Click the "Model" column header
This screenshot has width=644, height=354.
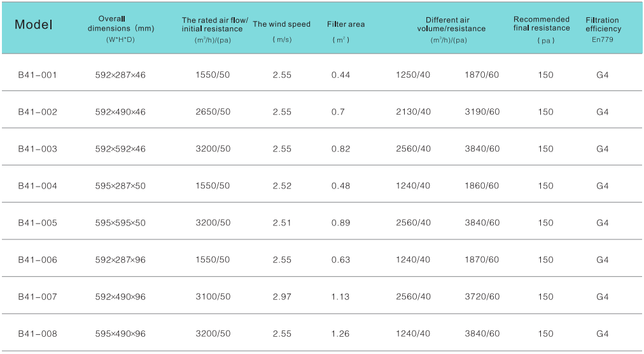coord(34,25)
